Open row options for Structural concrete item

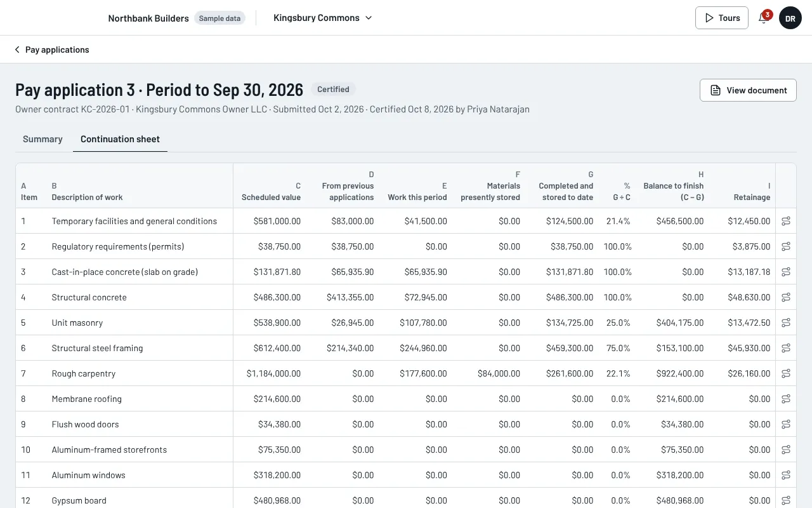pos(786,297)
